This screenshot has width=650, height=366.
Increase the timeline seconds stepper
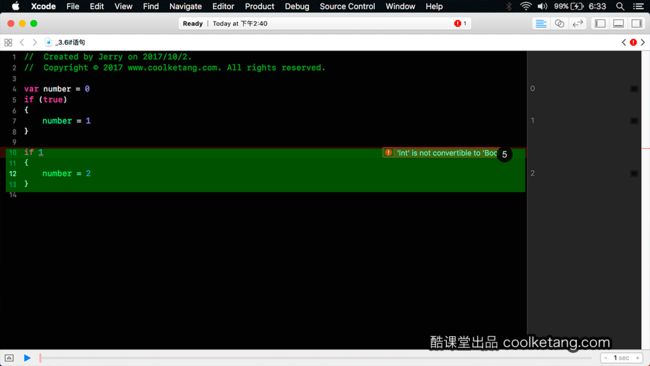(x=637, y=358)
